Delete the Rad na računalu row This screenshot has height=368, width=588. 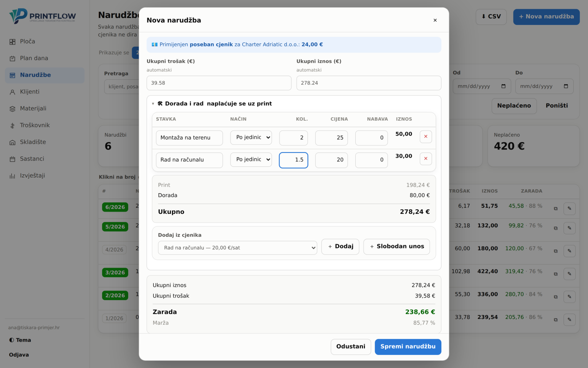pyautogui.click(x=426, y=159)
